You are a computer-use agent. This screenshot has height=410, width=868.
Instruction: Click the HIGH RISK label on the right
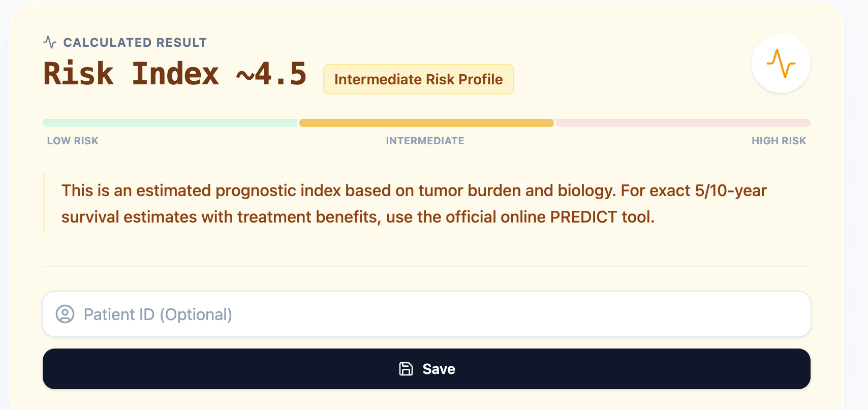pos(779,141)
